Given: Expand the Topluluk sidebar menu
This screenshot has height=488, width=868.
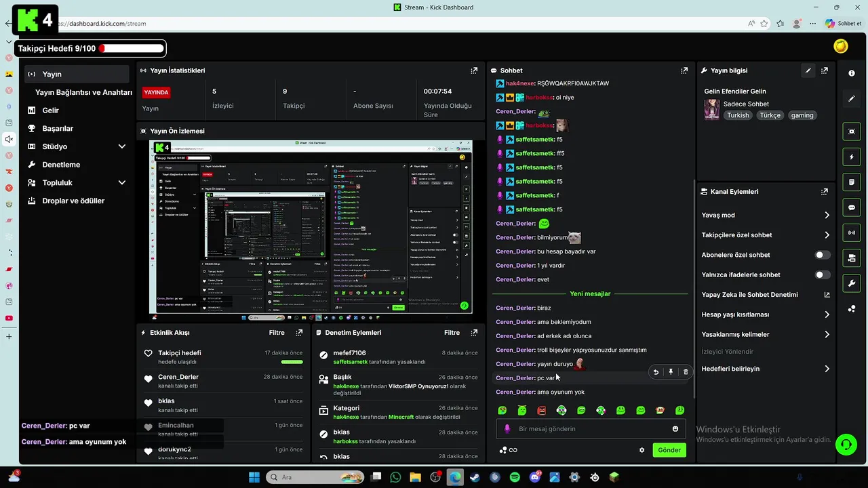Looking at the screenshot, I should 122,182.
